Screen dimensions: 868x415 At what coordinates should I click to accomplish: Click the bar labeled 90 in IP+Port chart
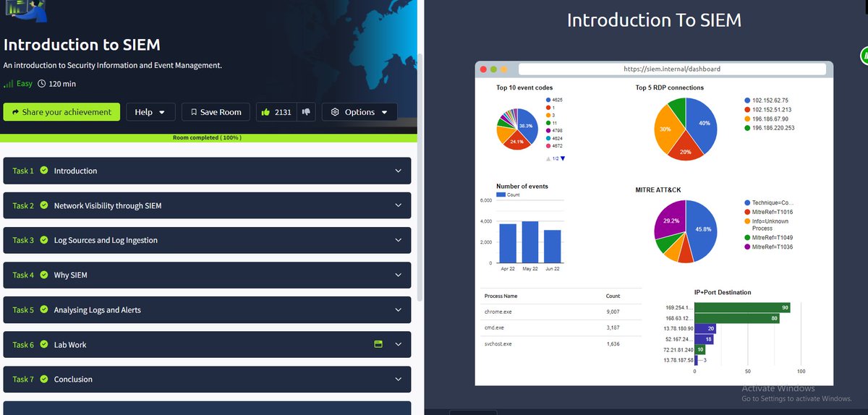click(x=742, y=307)
